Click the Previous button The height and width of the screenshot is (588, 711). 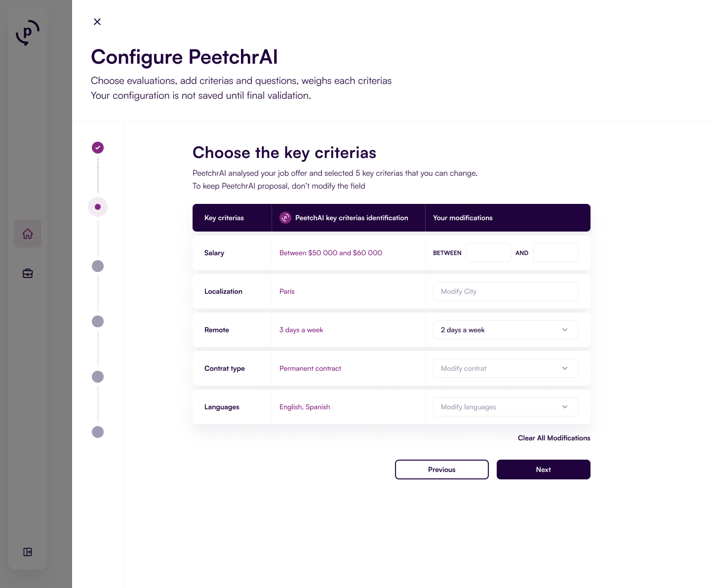coord(442,470)
